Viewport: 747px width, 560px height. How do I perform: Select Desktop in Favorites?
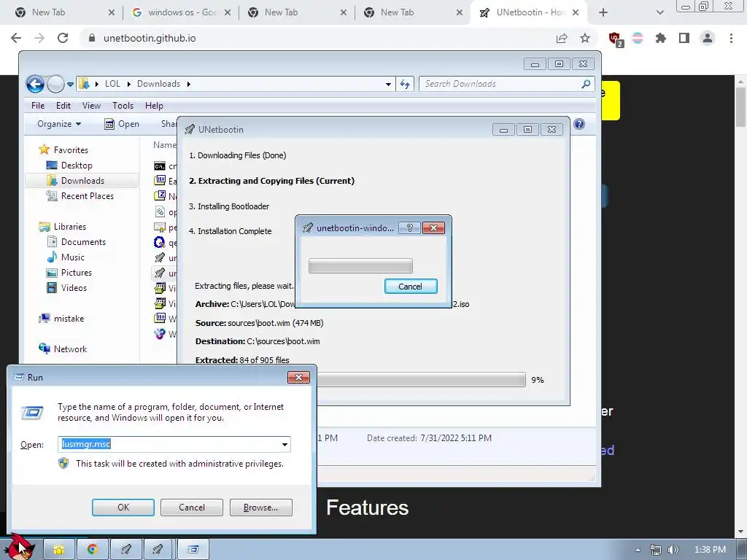tap(69, 166)
